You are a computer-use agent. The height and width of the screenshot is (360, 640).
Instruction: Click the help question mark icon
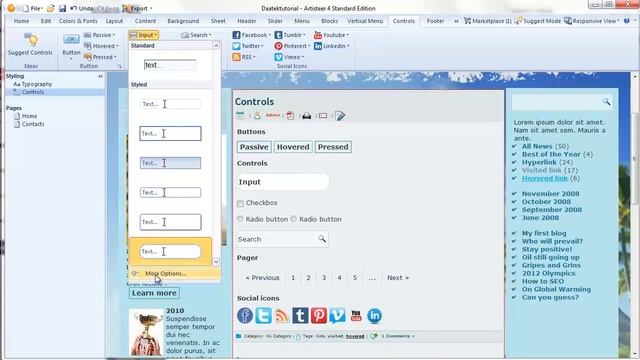(627, 21)
